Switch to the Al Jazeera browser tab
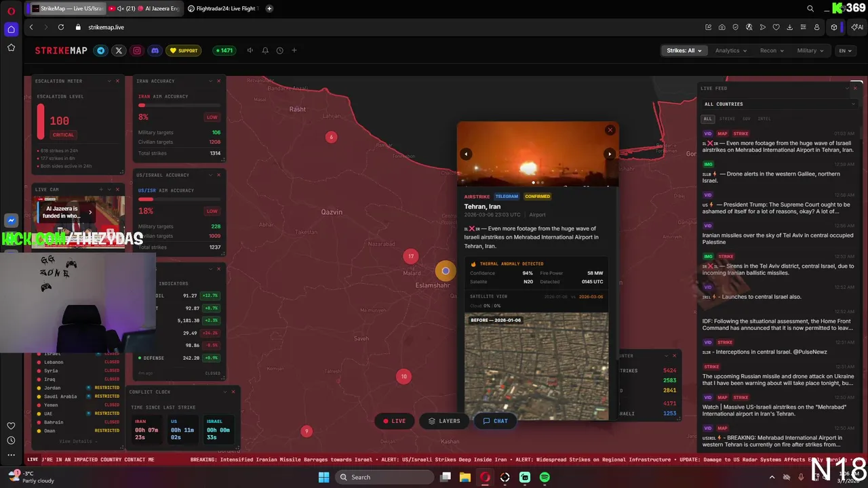The width and height of the screenshot is (868, 488). (144, 9)
